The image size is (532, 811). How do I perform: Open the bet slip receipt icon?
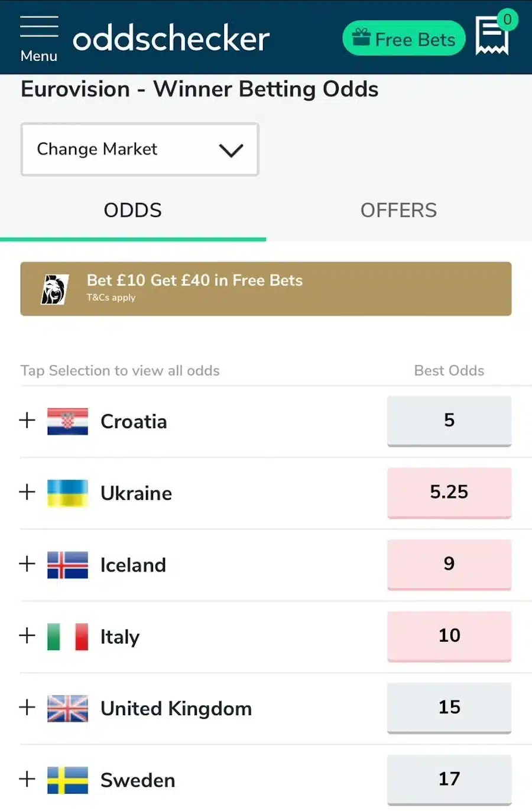pyautogui.click(x=492, y=36)
